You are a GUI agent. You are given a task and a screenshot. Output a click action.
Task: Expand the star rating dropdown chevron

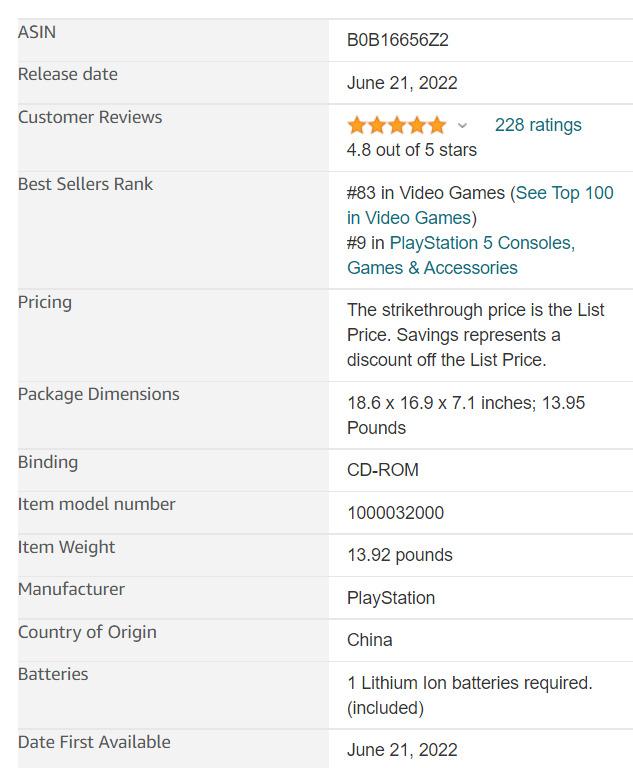point(462,125)
